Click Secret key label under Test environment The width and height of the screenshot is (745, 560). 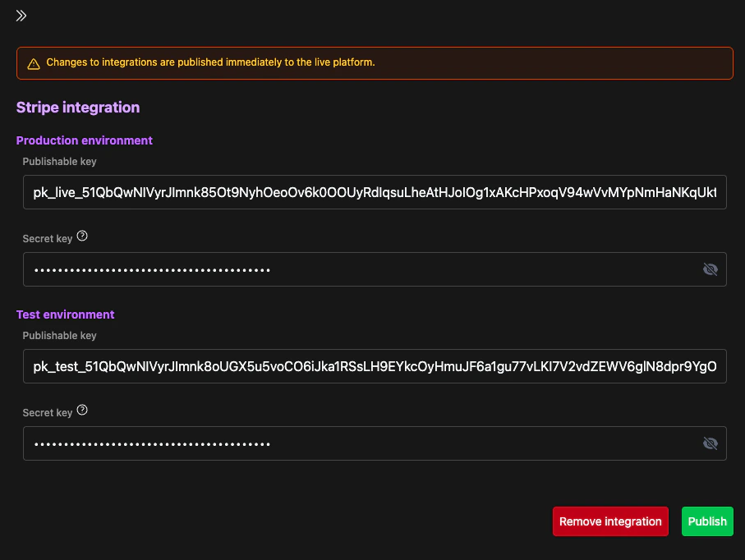[48, 412]
